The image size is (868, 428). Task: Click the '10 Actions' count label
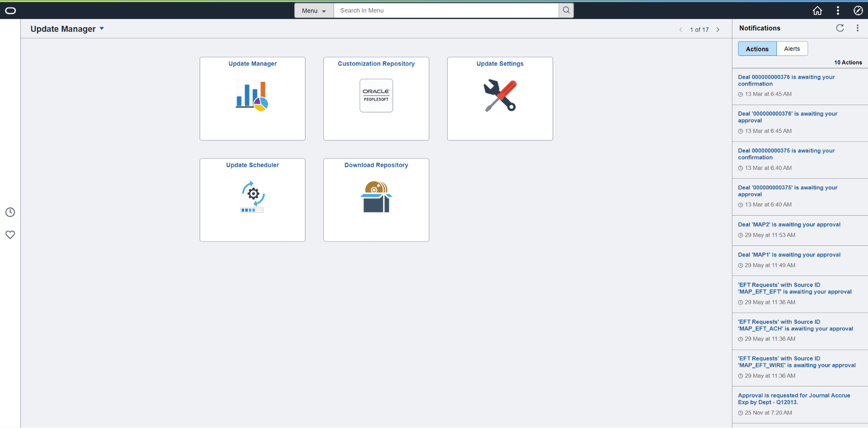tap(848, 63)
